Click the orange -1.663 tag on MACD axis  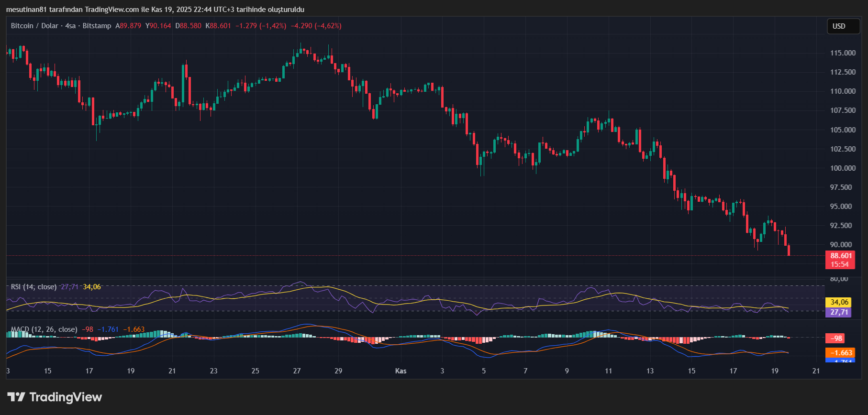tap(841, 353)
